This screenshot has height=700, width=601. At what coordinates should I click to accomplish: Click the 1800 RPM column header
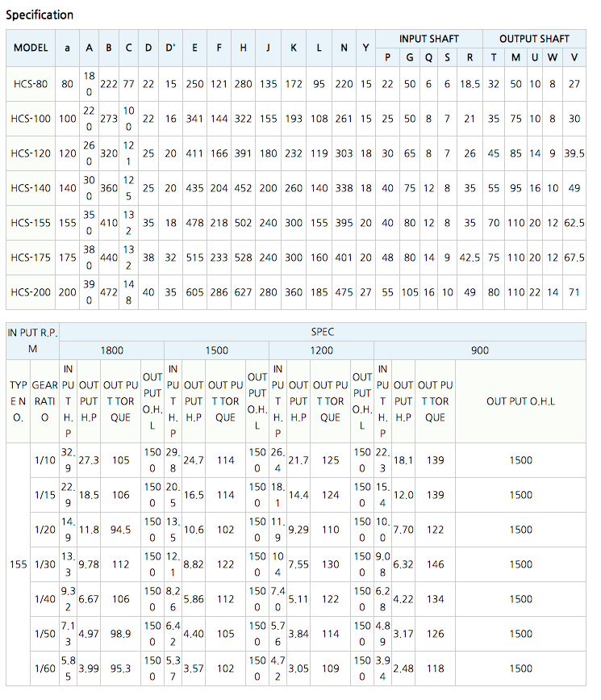coord(111,350)
